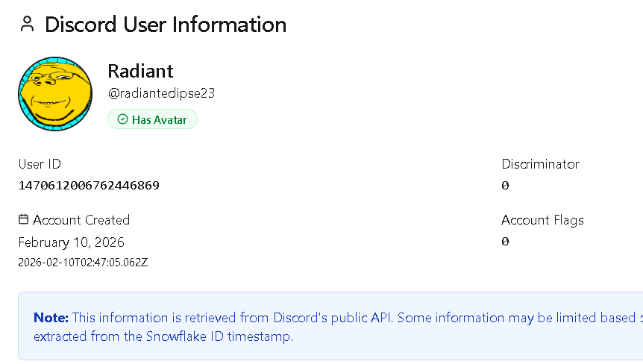Click the Account Flags label
643x364 pixels.
(x=542, y=220)
